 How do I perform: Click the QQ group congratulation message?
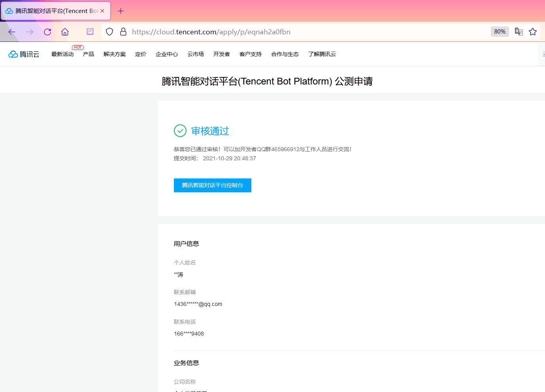point(263,149)
